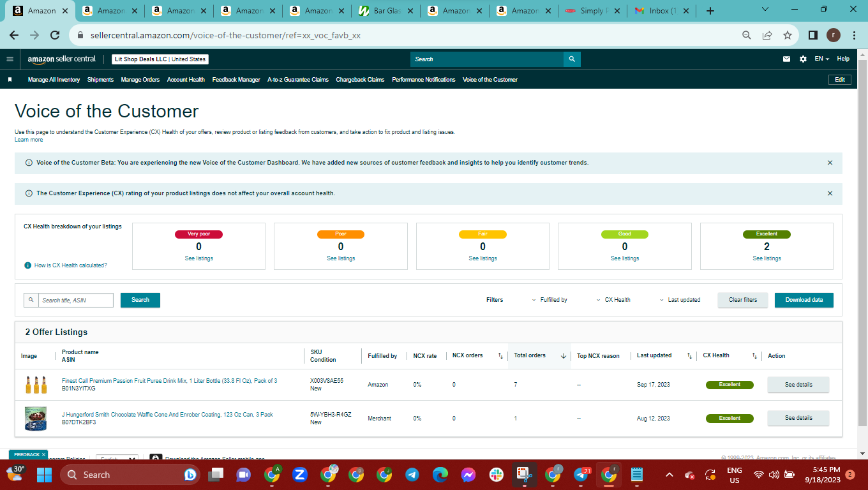Open Chargeback Claims
The width and height of the screenshot is (868, 490).
click(x=360, y=80)
